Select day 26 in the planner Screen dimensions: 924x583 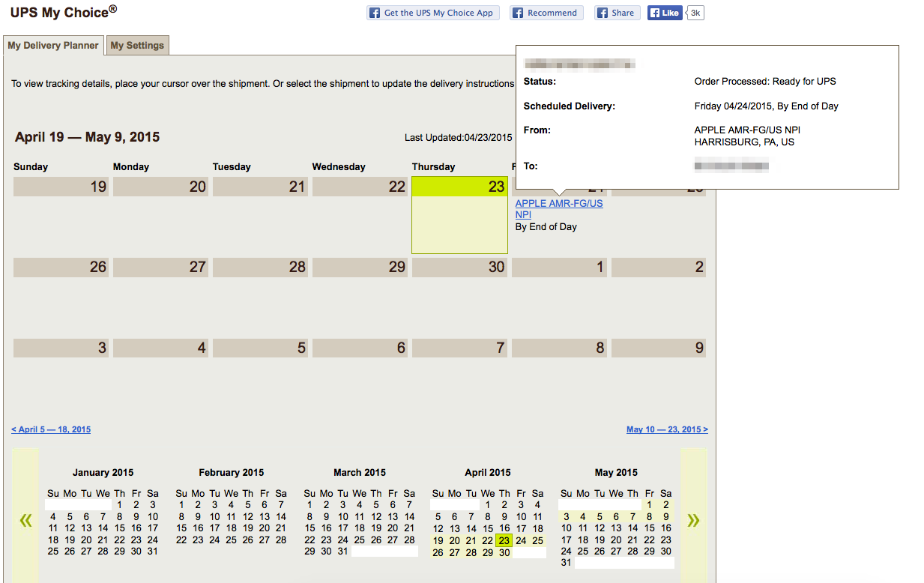point(61,267)
